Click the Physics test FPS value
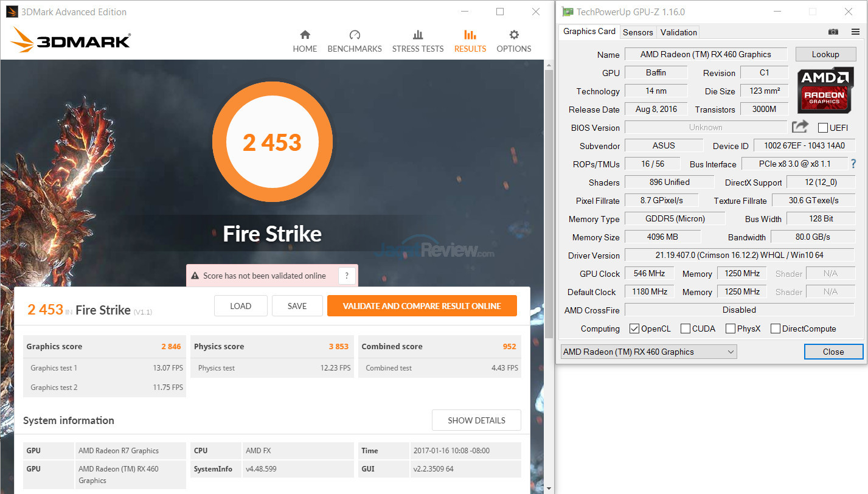Image resolution: width=868 pixels, height=494 pixels. [x=336, y=368]
